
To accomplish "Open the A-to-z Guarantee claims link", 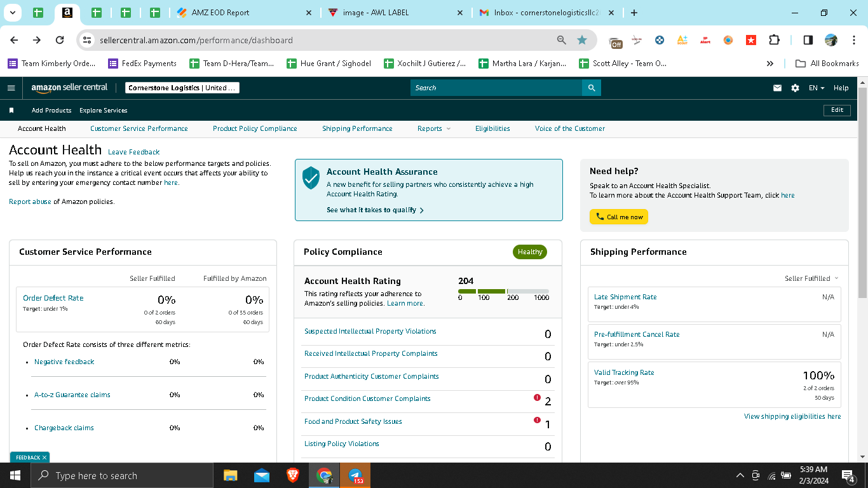I will click(x=72, y=395).
